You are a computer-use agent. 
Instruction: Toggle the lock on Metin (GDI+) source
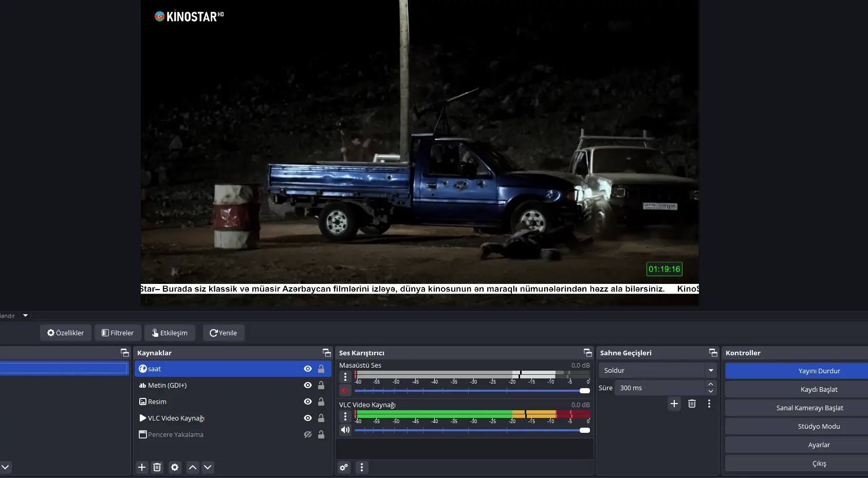click(321, 385)
